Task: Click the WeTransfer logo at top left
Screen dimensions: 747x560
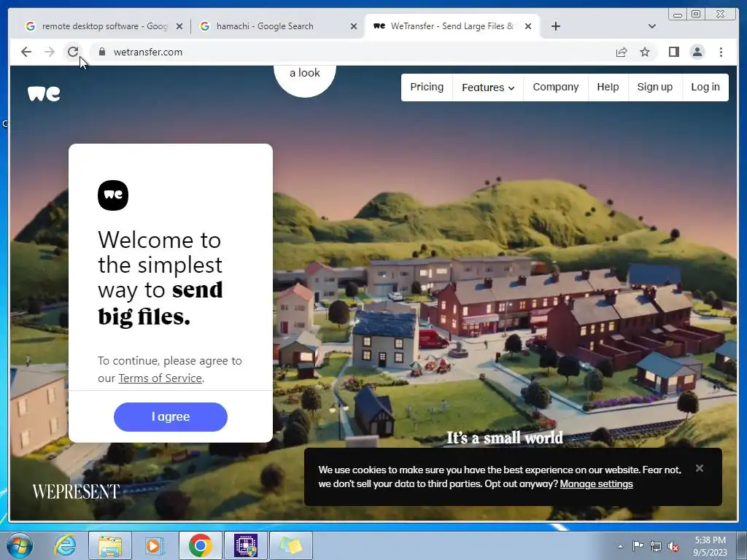Action: click(x=44, y=93)
